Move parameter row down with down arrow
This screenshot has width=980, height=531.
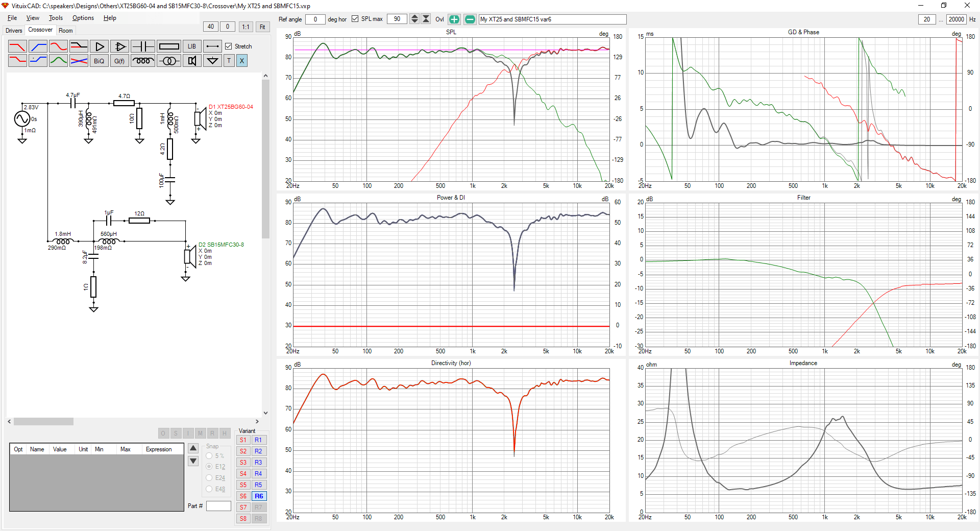(193, 461)
